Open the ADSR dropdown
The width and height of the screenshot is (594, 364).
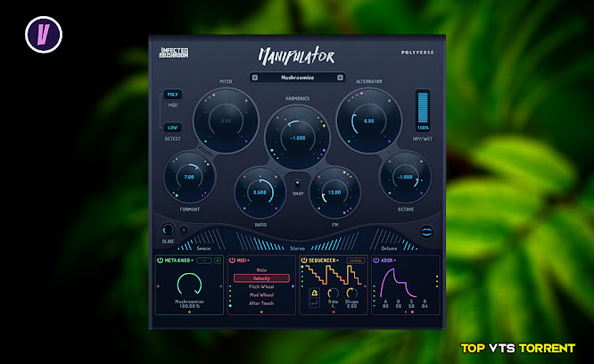click(x=388, y=261)
